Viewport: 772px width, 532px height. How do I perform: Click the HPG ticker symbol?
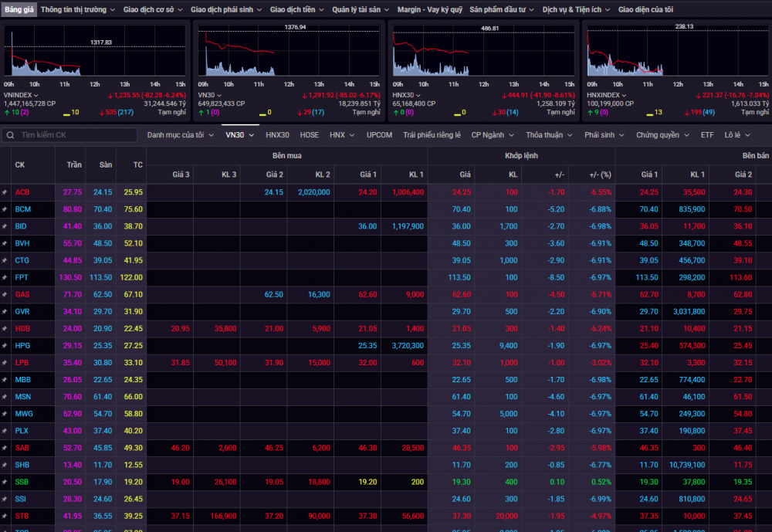[x=22, y=345]
